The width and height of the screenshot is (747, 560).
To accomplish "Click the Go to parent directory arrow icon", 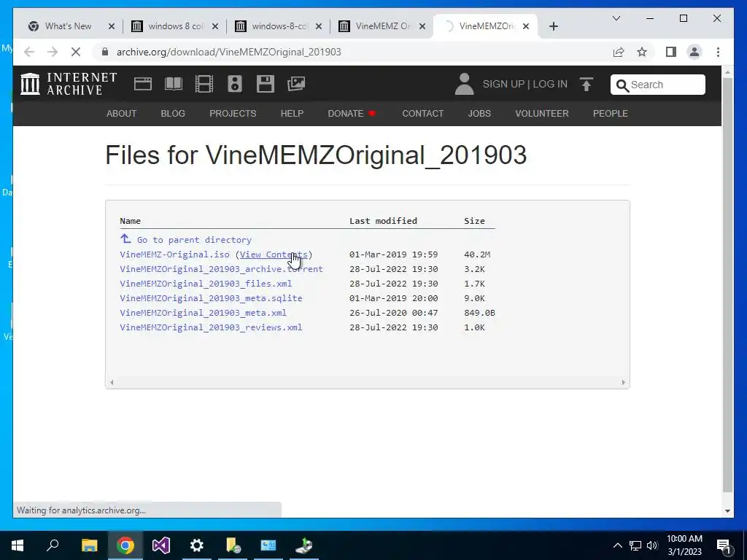I will 125,238.
